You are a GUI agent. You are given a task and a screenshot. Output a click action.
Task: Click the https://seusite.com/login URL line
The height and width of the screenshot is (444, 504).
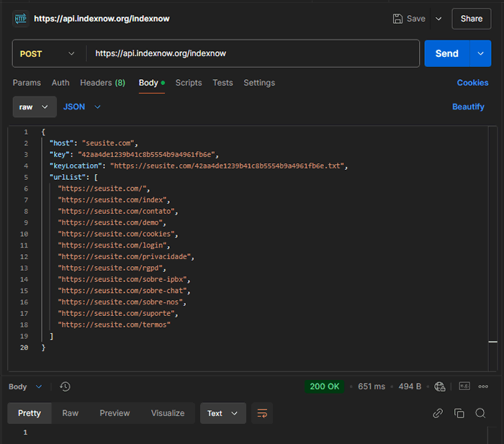(112, 245)
